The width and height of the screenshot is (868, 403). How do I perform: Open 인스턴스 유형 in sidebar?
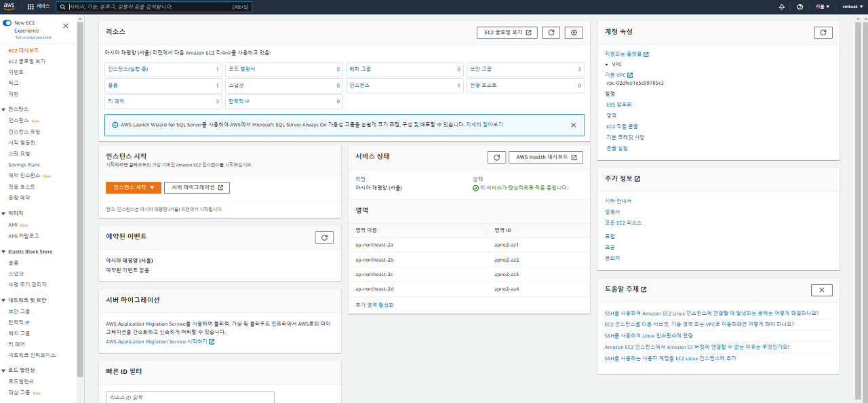[24, 132]
